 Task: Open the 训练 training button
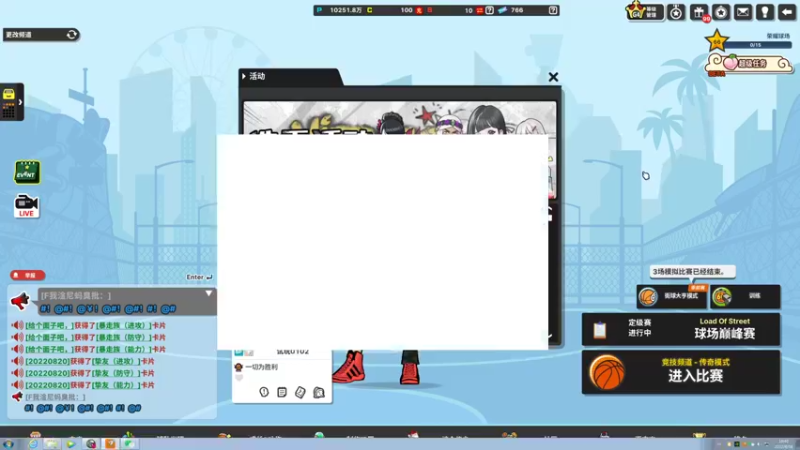[x=745, y=296]
